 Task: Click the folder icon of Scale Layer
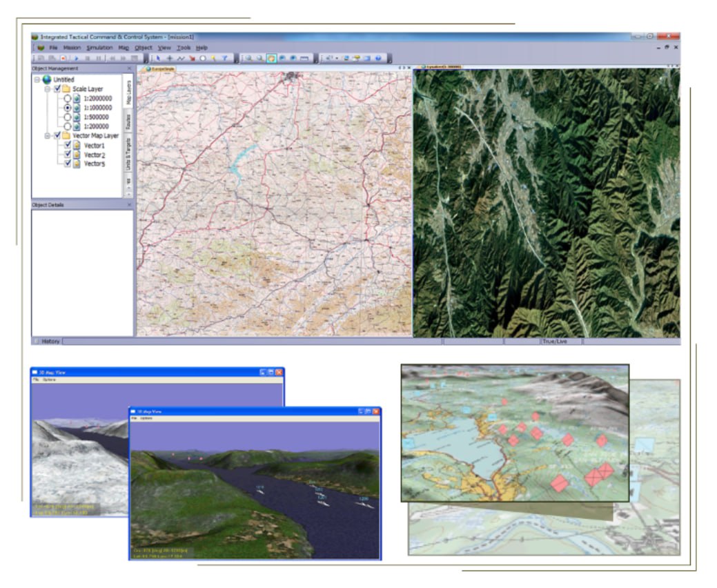[x=66, y=89]
